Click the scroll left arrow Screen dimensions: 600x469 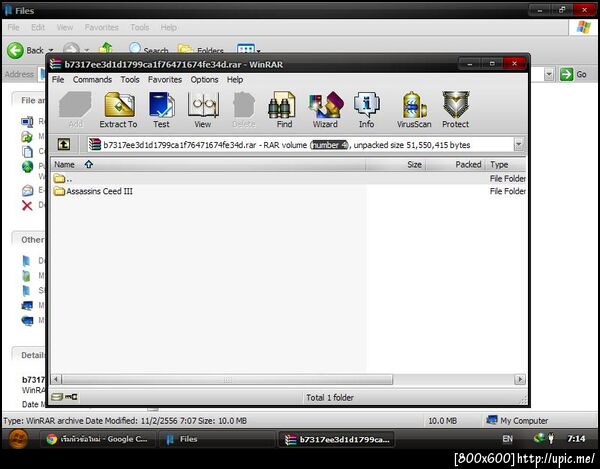click(x=56, y=379)
